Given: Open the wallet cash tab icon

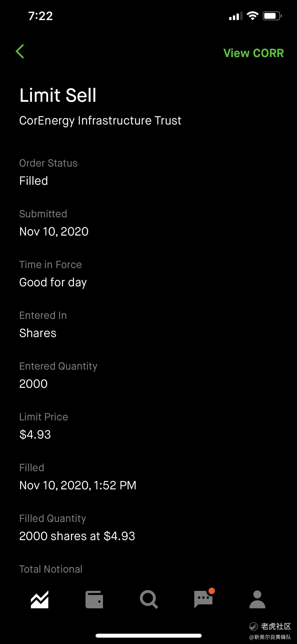Looking at the screenshot, I should [94, 600].
